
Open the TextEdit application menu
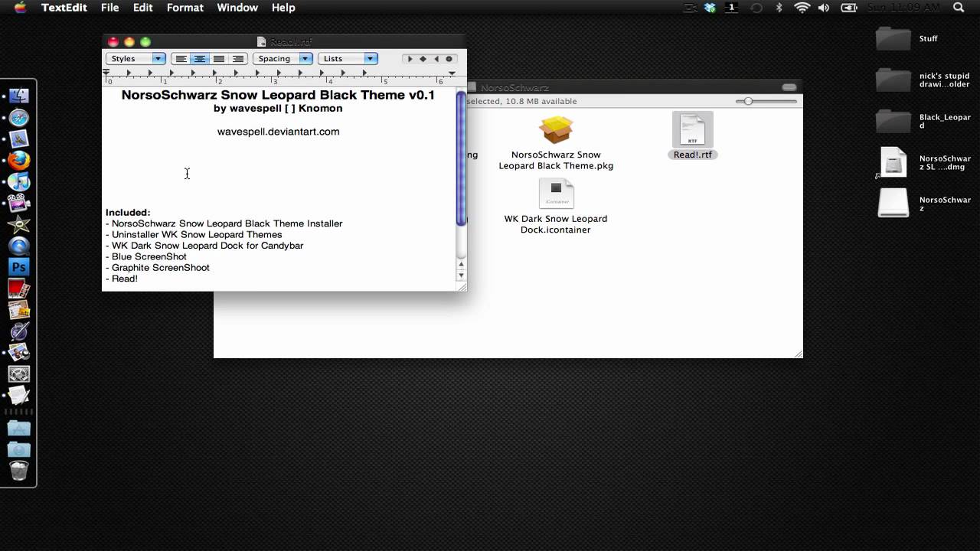[64, 8]
